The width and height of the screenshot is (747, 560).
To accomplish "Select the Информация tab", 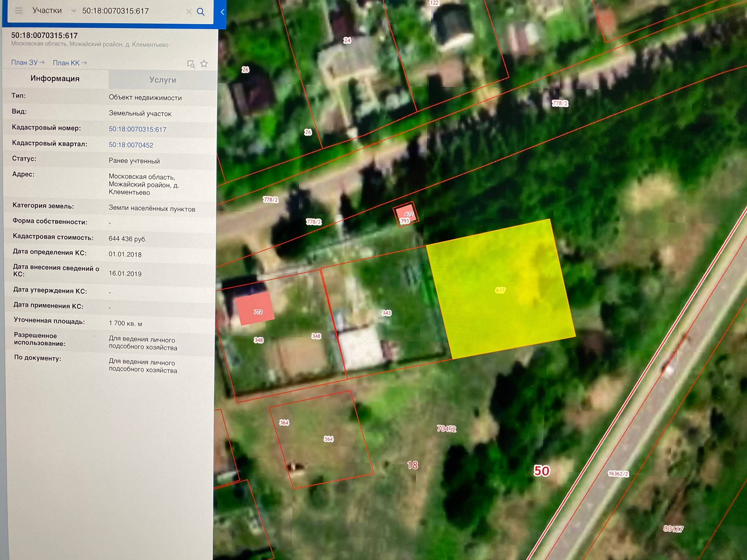I will [55, 79].
